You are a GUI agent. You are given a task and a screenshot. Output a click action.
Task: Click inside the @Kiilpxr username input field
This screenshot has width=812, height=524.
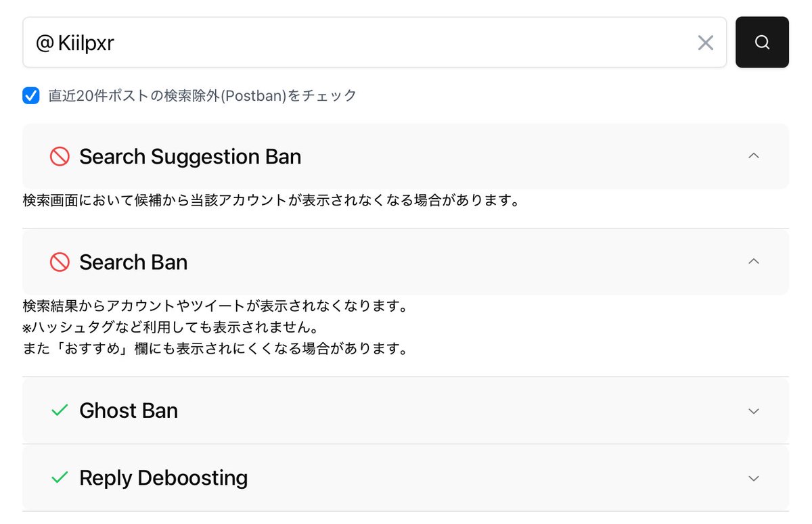[x=375, y=42]
